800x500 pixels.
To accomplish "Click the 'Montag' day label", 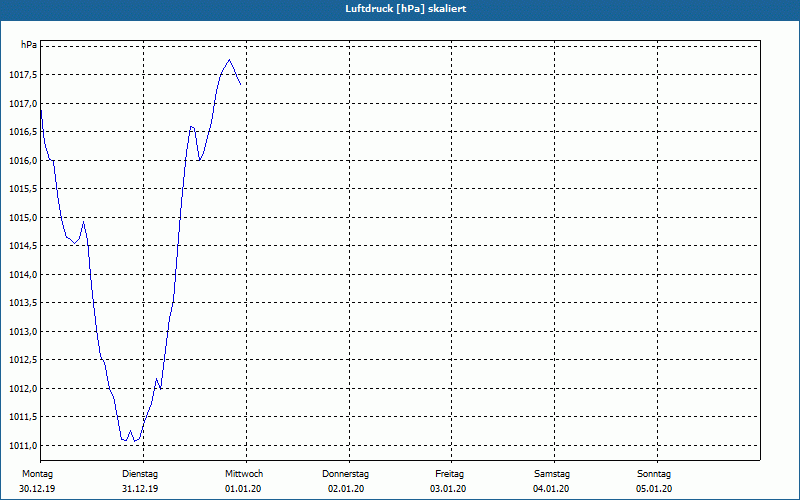I will [x=38, y=474].
